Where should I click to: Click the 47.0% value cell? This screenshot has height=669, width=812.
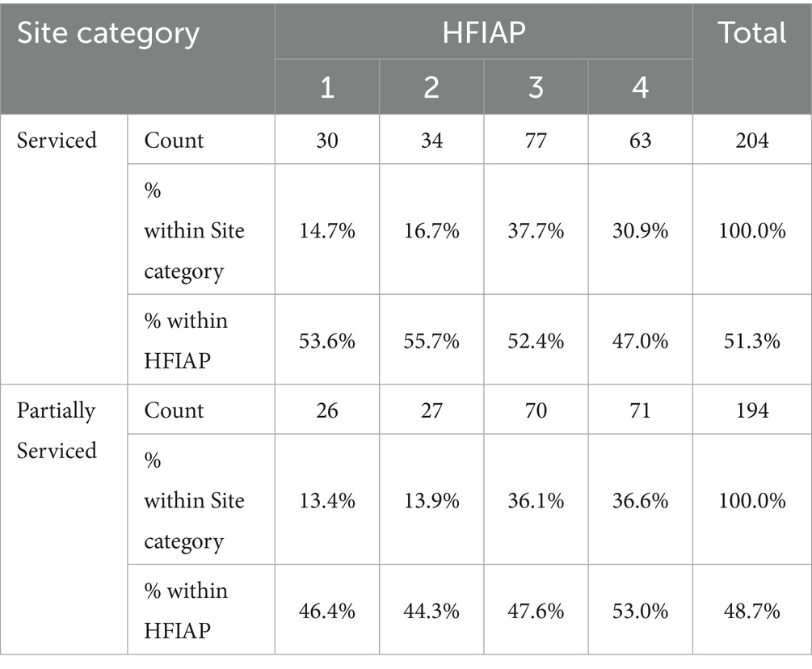click(x=640, y=339)
